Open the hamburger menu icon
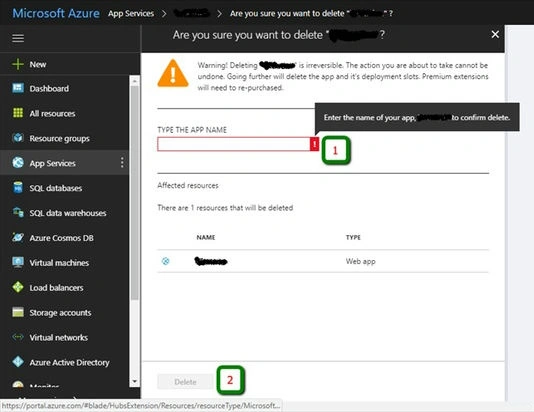 18,38
